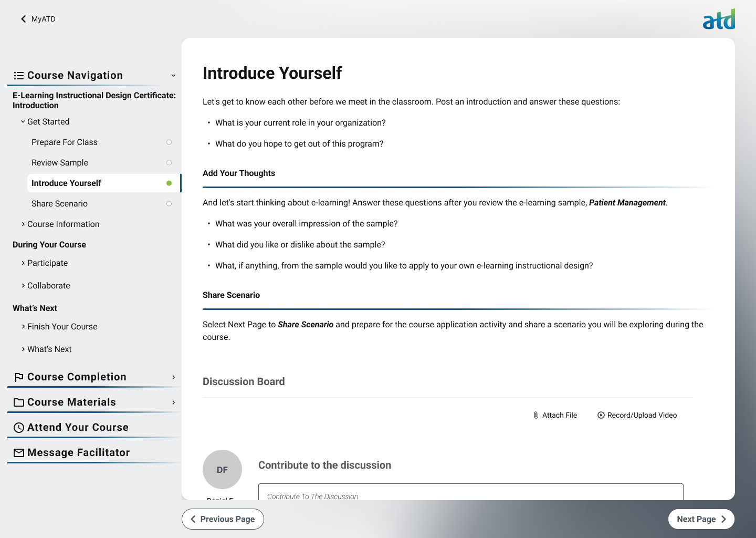Click the Course Navigation list icon

pos(19,76)
